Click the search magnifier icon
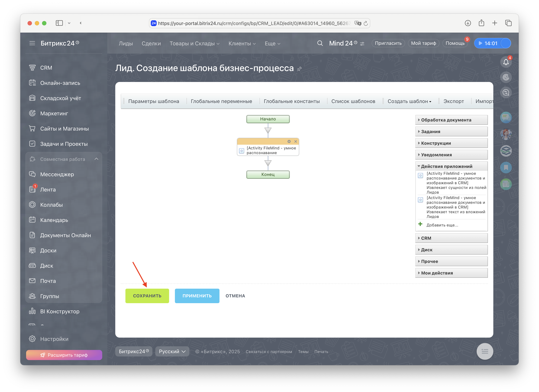 click(320, 43)
